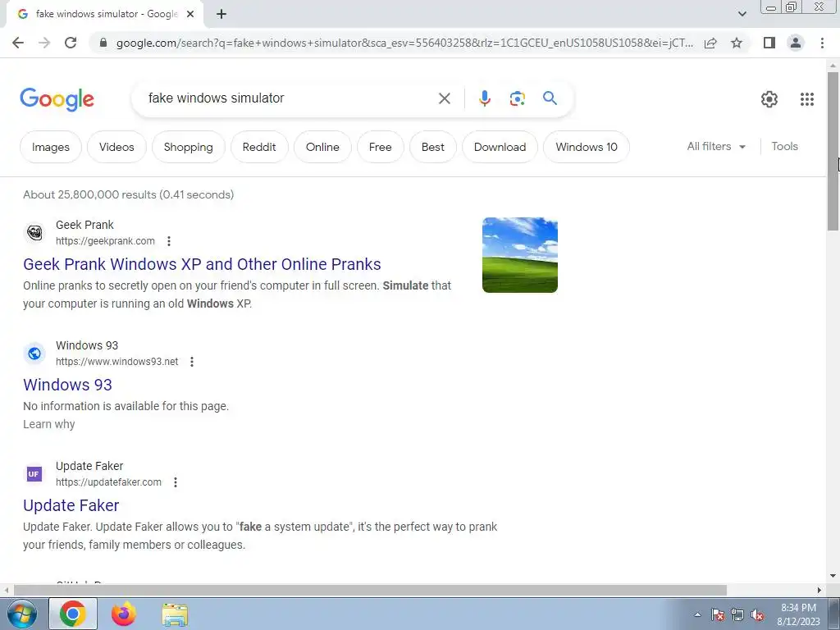Image resolution: width=840 pixels, height=630 pixels.
Task: Go back with the browser back arrow
Action: [18, 43]
